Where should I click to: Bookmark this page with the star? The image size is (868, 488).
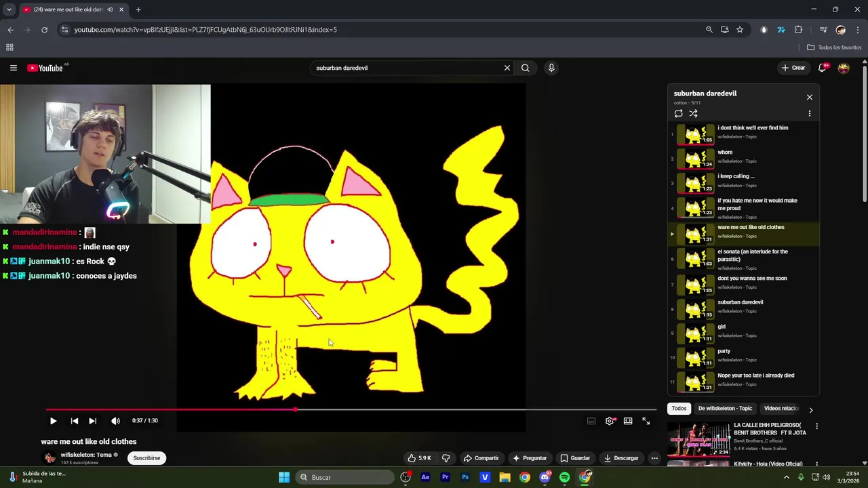pyautogui.click(x=740, y=30)
